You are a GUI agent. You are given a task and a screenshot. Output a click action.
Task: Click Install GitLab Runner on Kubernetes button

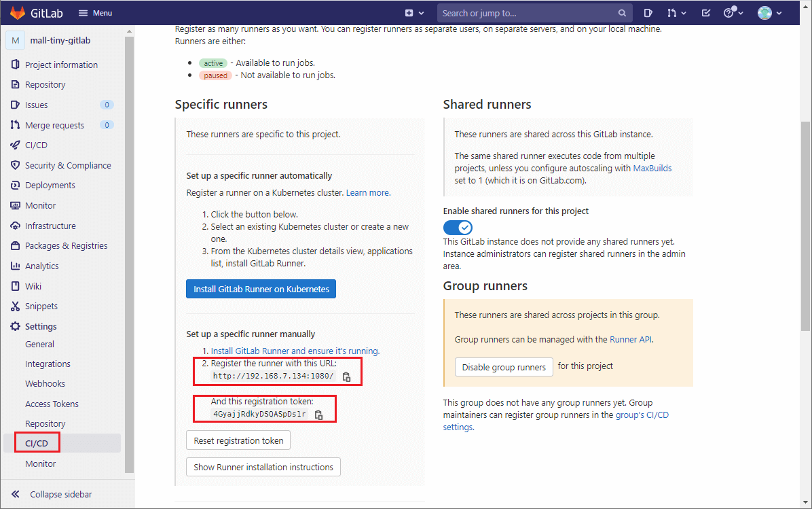point(261,289)
